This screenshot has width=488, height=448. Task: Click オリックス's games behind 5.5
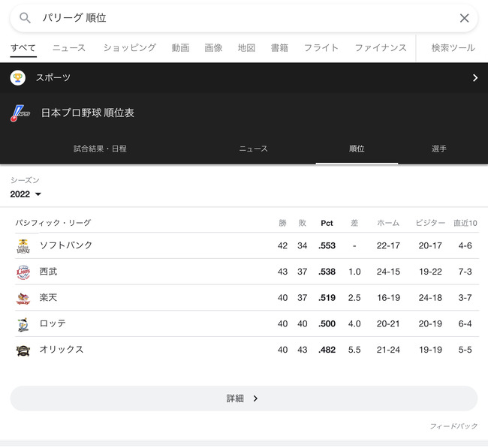click(x=354, y=350)
